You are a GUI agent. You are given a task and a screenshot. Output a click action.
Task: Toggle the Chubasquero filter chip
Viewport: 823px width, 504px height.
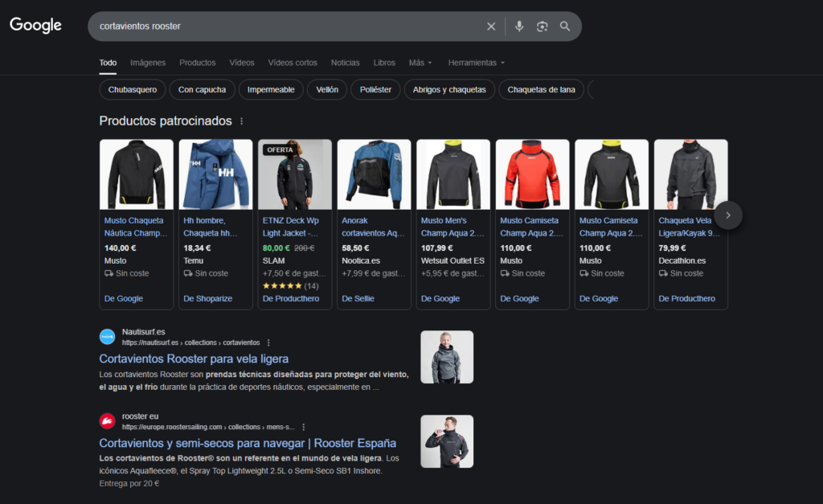coord(133,90)
